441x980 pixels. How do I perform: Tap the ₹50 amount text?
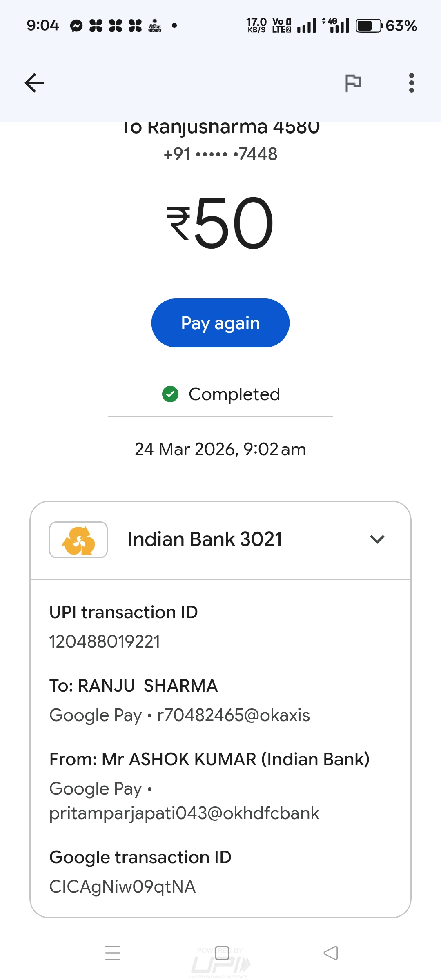point(220,223)
